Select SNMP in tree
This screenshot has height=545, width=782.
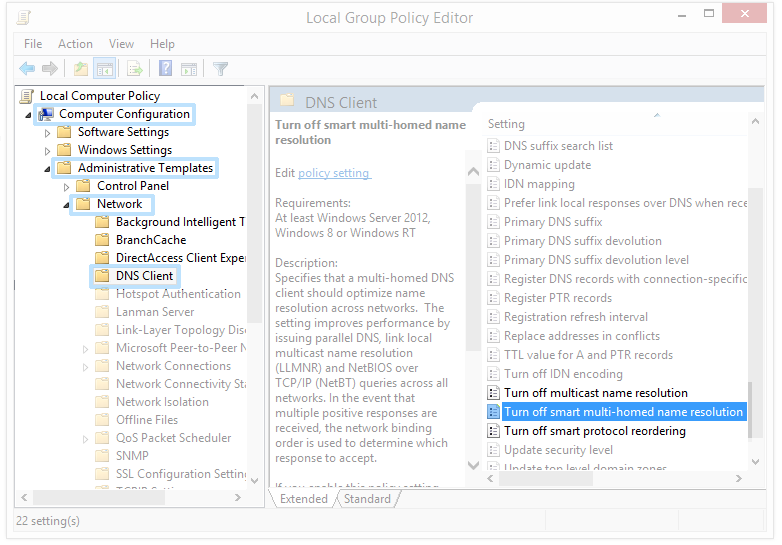[x=132, y=456]
